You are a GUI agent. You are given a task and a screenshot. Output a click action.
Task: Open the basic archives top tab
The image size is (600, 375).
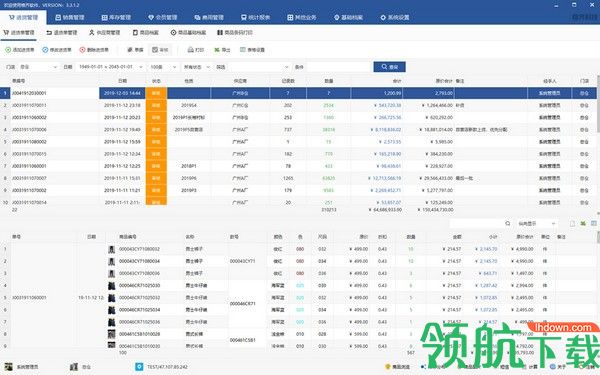348,17
